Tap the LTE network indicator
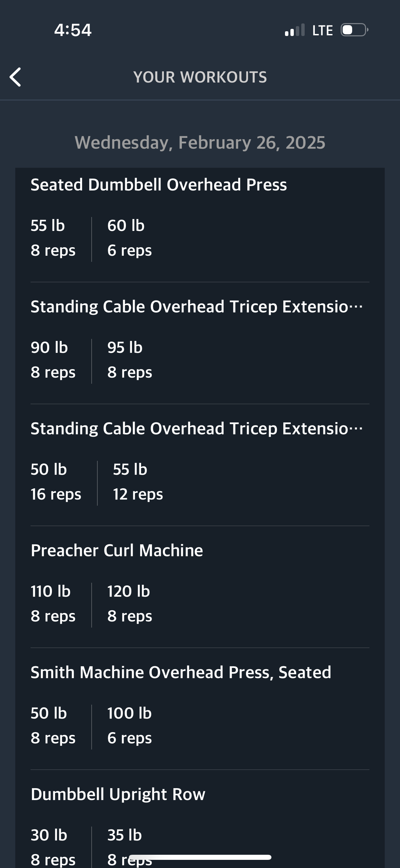 pyautogui.click(x=322, y=30)
